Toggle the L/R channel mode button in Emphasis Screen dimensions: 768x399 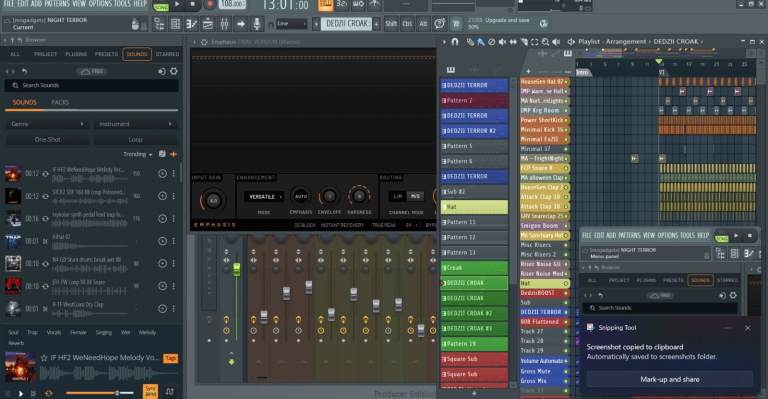click(397, 196)
